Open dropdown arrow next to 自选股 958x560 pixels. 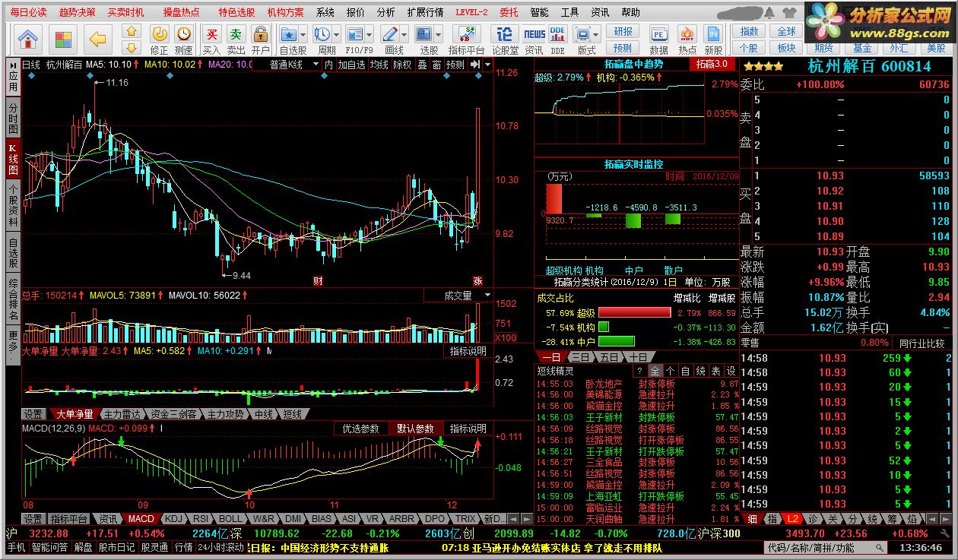pyautogui.click(x=304, y=35)
